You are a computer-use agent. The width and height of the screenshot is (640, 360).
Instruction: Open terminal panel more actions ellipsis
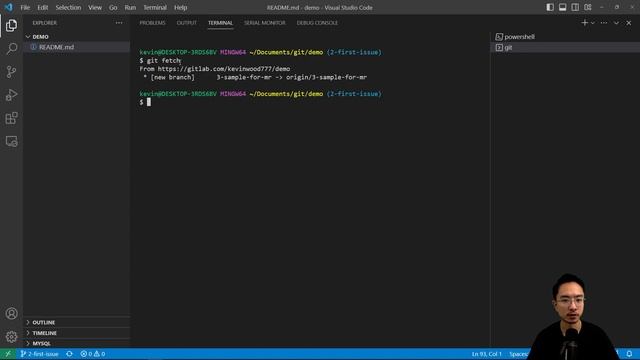(x=604, y=23)
